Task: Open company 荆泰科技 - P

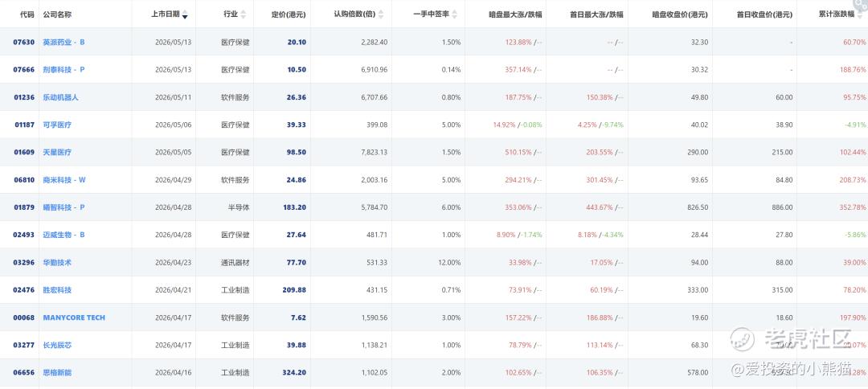Action: pos(63,70)
